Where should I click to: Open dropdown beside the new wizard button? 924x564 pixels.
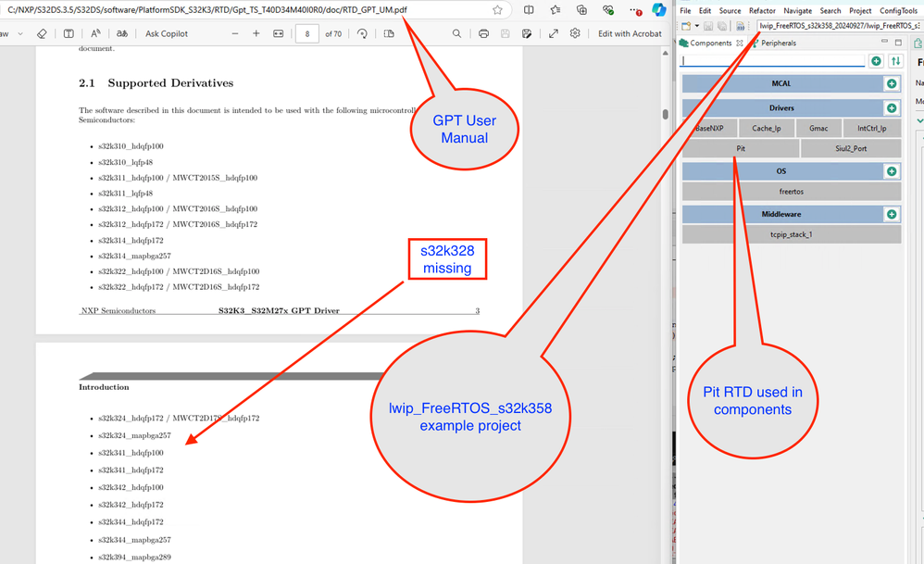[694, 26]
